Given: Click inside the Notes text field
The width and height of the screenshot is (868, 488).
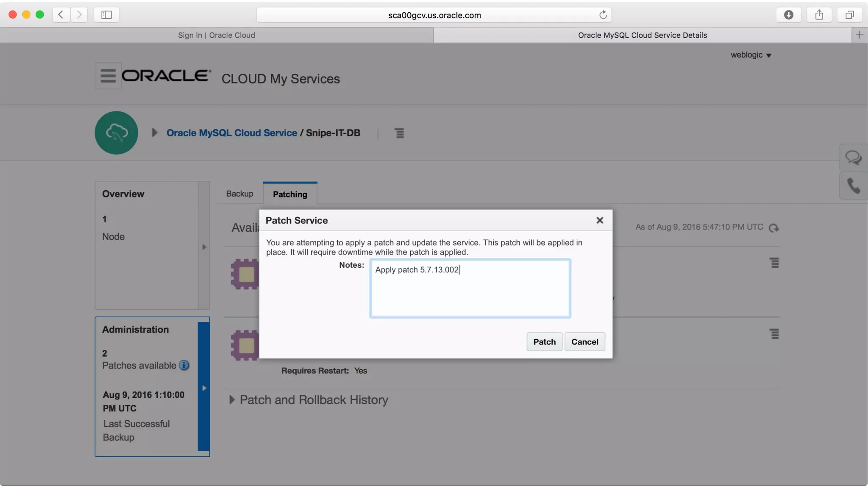Looking at the screenshot, I should tap(470, 292).
